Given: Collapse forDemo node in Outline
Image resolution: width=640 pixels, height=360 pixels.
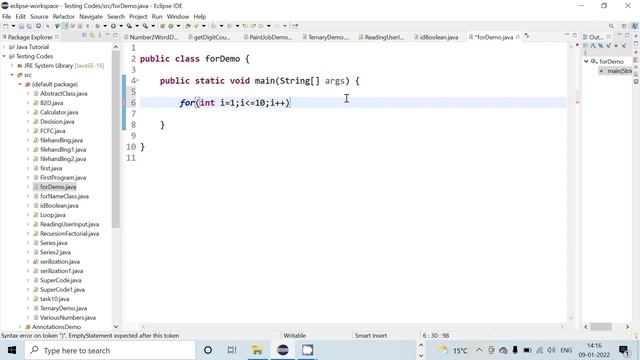Looking at the screenshot, I should click(x=586, y=61).
